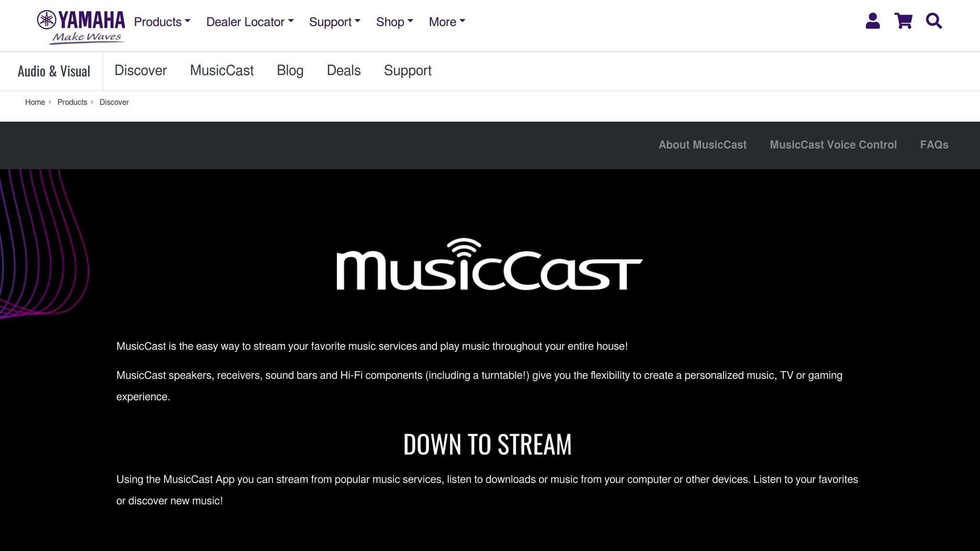Click the Yamaha Make Waves logo
Screen dimensions: 980x551
81,27
